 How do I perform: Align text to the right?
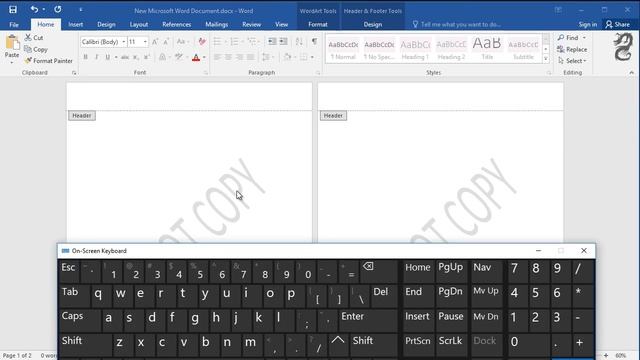coord(240,57)
